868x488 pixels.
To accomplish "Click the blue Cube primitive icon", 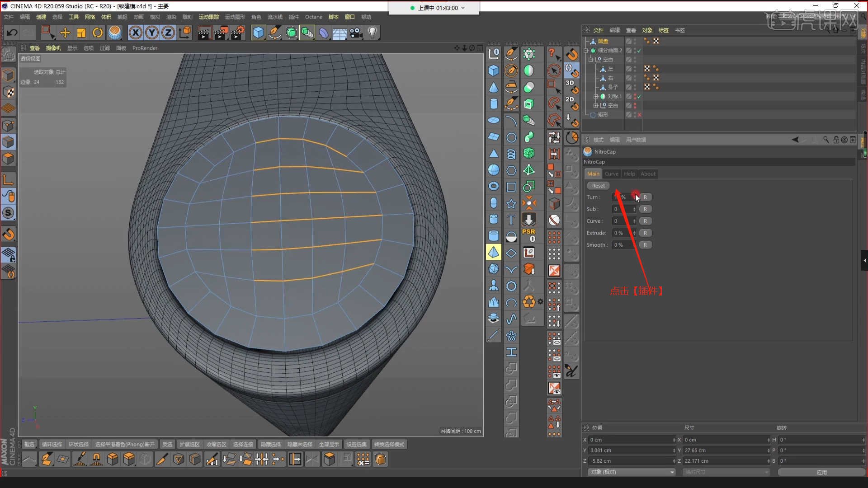I will pyautogui.click(x=258, y=33).
